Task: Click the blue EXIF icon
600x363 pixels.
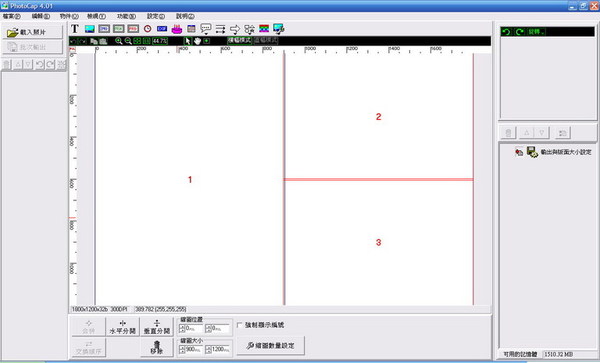Action: click(x=162, y=29)
